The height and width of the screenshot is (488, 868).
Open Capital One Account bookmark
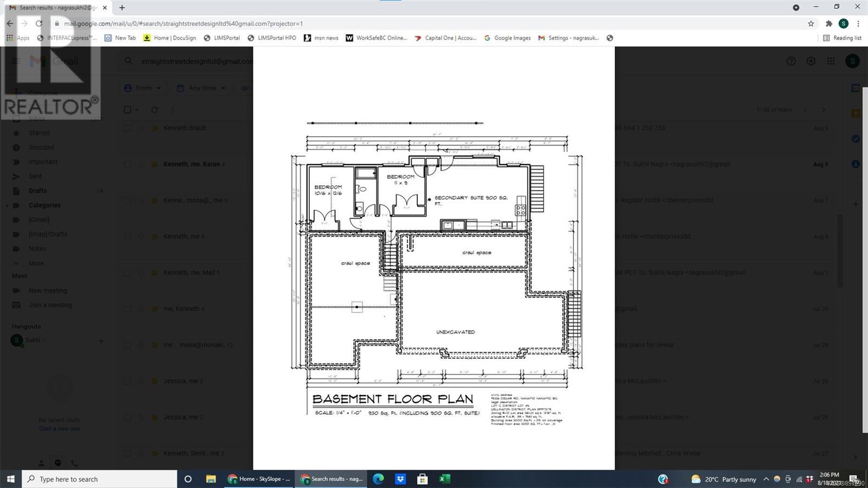coord(445,38)
